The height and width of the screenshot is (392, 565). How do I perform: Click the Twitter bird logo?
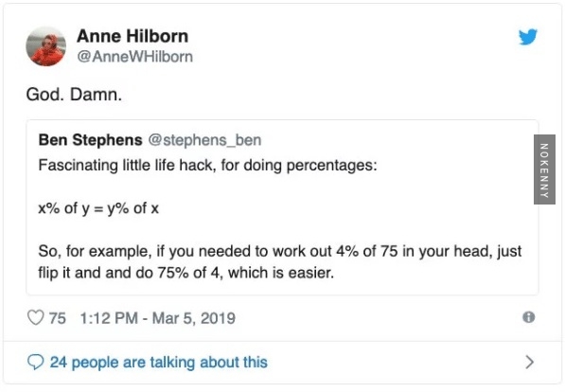point(528,36)
